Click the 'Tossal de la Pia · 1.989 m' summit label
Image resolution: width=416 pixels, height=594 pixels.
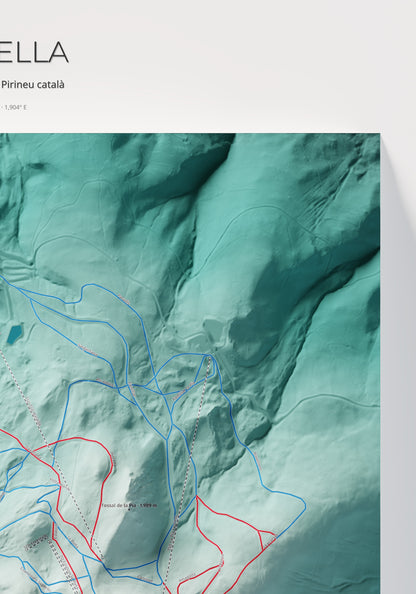point(129,505)
